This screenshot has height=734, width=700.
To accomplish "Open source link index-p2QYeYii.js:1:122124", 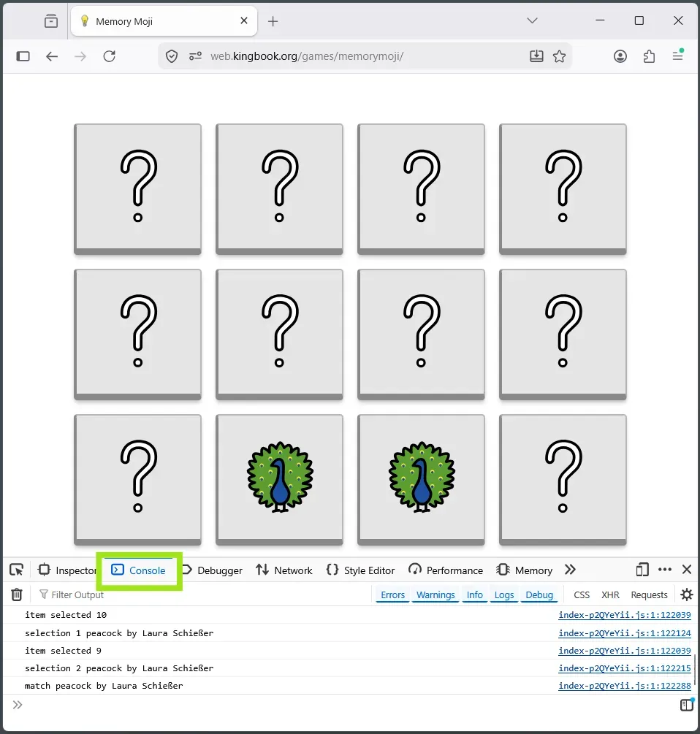I will 624,633.
